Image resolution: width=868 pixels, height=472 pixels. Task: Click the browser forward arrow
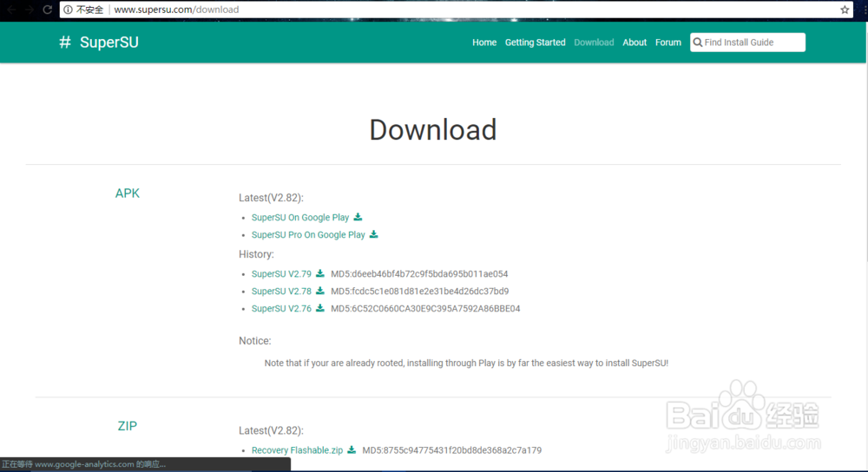coord(29,10)
